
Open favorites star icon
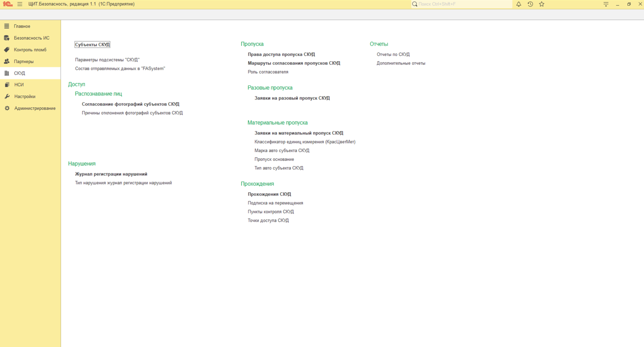(542, 4)
